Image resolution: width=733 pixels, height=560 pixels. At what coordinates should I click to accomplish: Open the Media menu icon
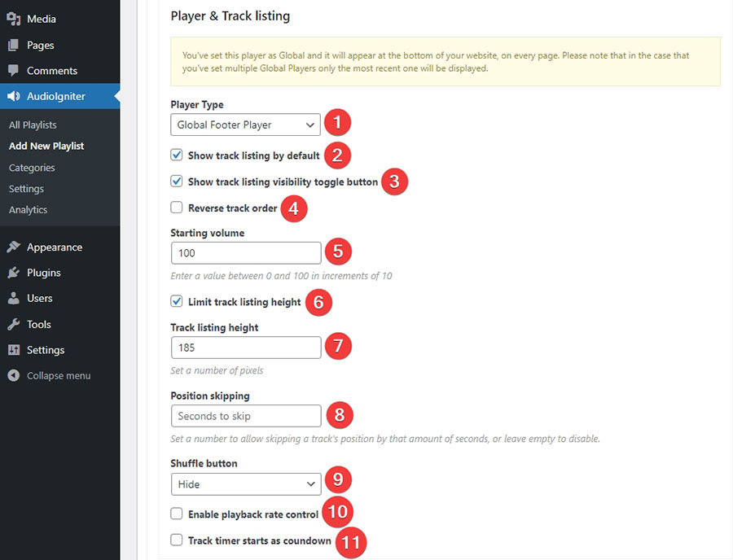(14, 20)
